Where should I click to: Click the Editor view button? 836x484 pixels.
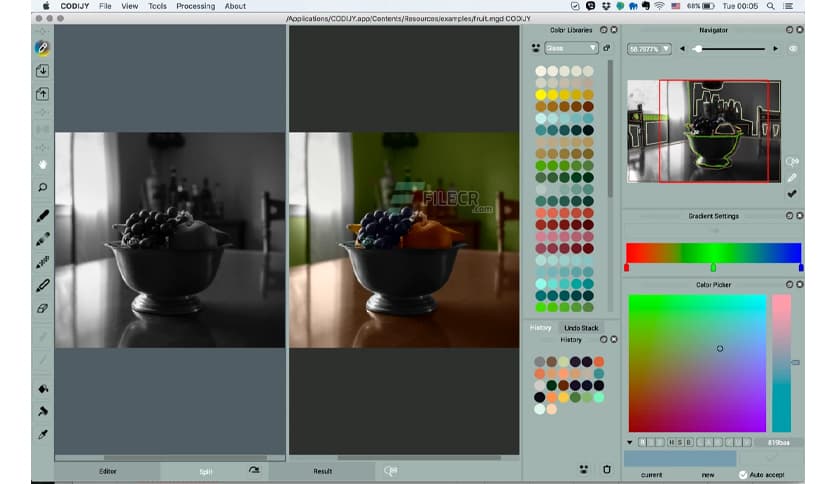pos(107,471)
